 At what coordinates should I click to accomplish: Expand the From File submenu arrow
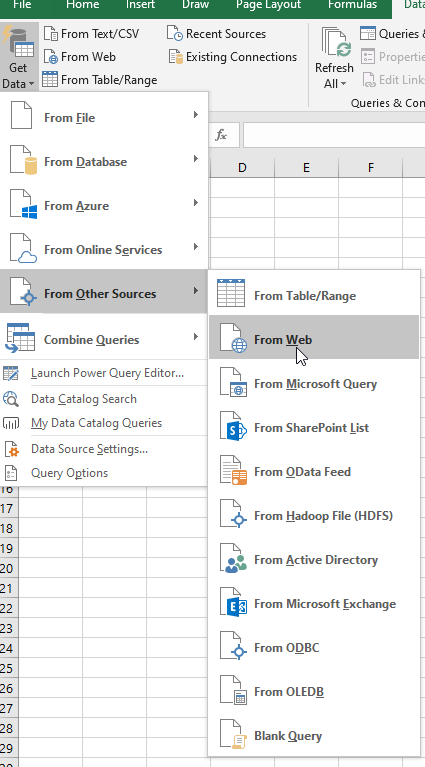[x=196, y=115]
